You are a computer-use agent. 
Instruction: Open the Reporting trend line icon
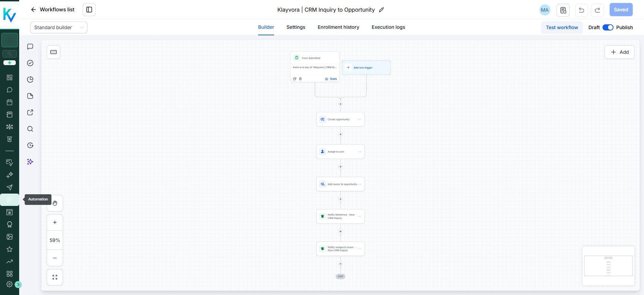pos(10,261)
